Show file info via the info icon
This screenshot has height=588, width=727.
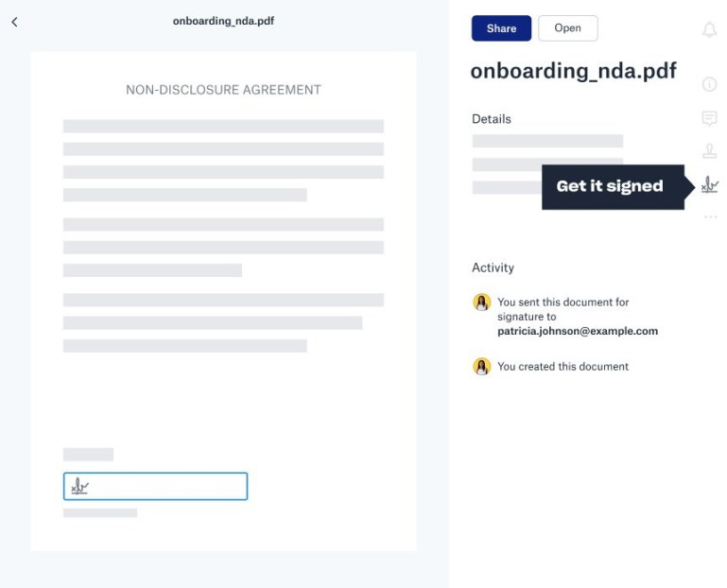[709, 85]
